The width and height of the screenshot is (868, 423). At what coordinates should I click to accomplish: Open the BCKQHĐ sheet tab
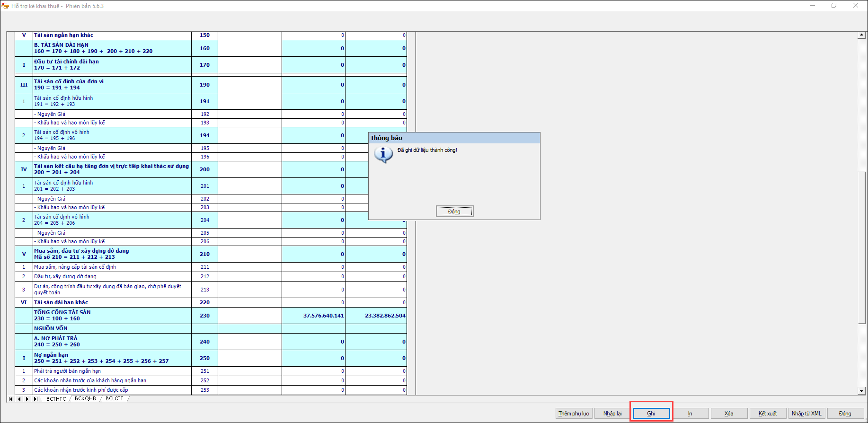point(86,399)
